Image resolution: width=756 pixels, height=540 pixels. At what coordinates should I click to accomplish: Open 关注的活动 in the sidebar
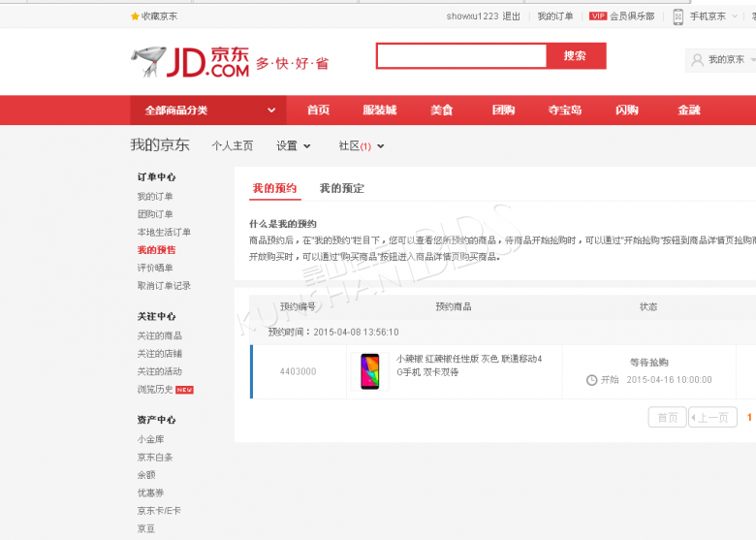point(160,371)
